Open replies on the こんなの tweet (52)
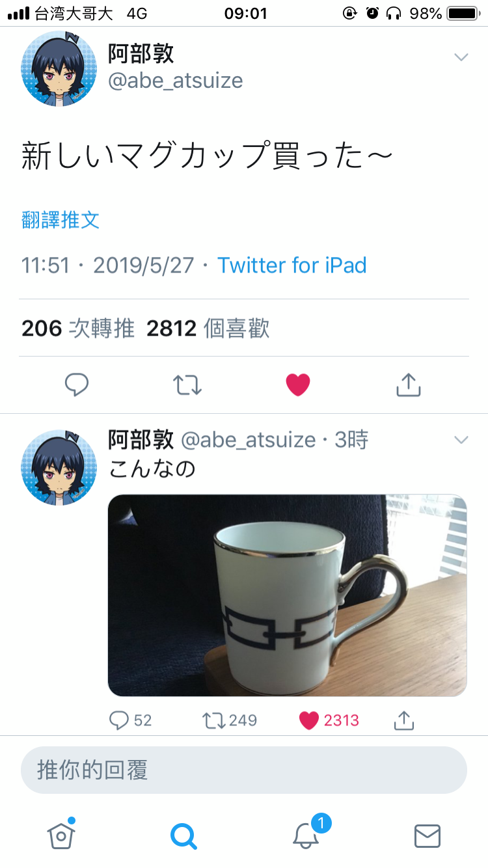The image size is (488, 868). click(130, 720)
